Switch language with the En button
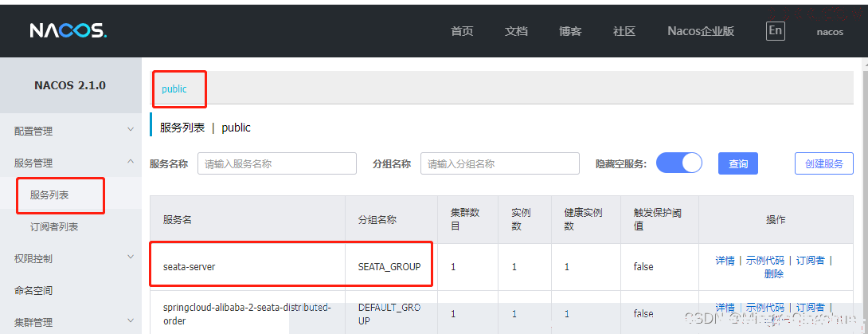Viewport: 868px width, 334px height. click(x=776, y=30)
